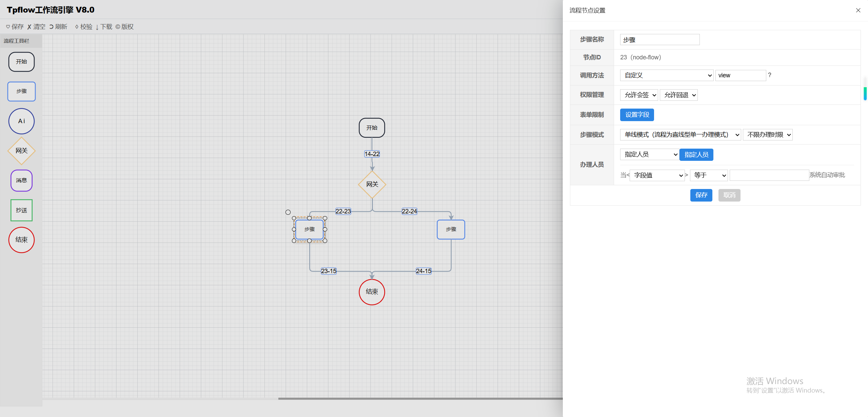Click the right-side 步骤 node on canvas
Viewport: 868px width, 417px height.
point(451,230)
